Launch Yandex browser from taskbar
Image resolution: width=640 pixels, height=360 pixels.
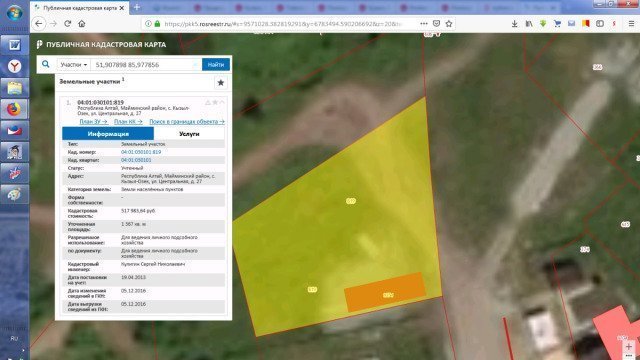14,66
